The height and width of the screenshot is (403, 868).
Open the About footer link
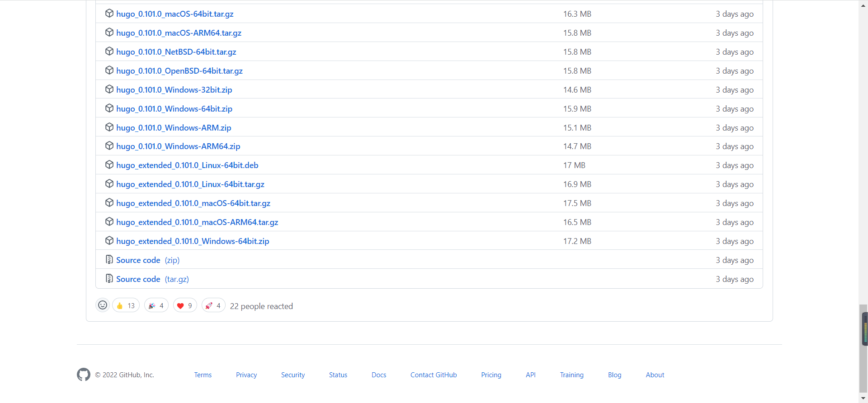click(655, 375)
